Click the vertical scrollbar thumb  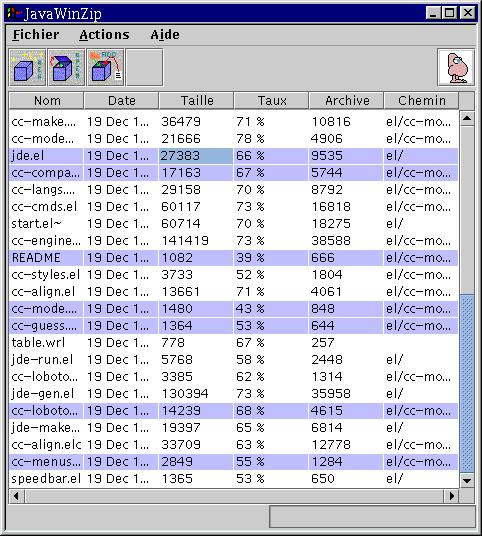(467, 383)
